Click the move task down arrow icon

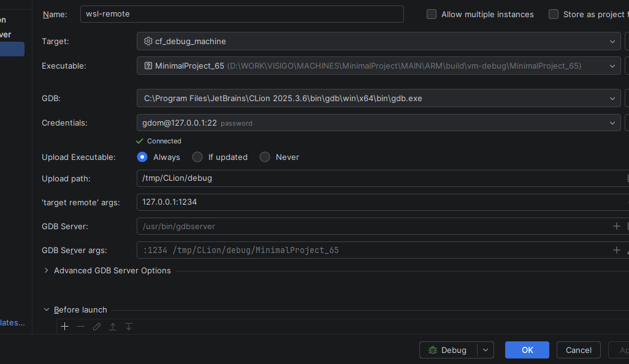(x=129, y=327)
